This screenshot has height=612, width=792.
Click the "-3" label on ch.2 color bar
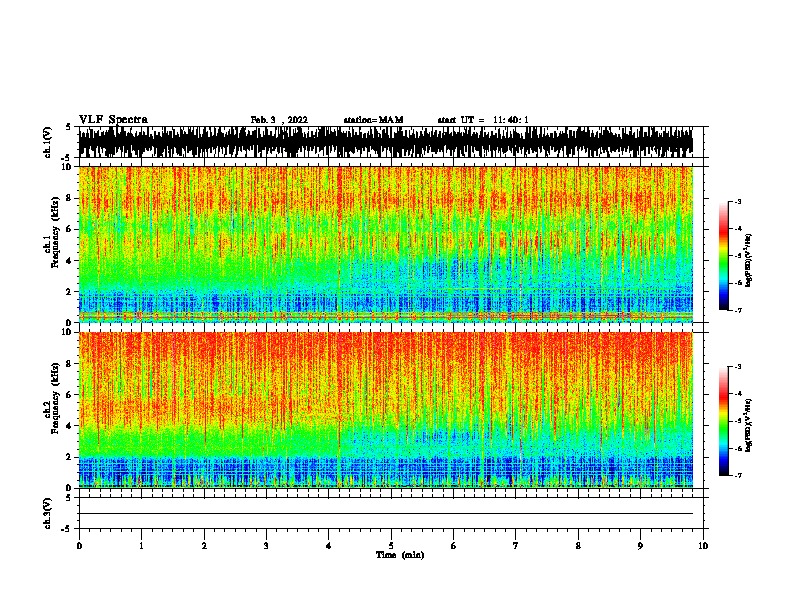[737, 367]
